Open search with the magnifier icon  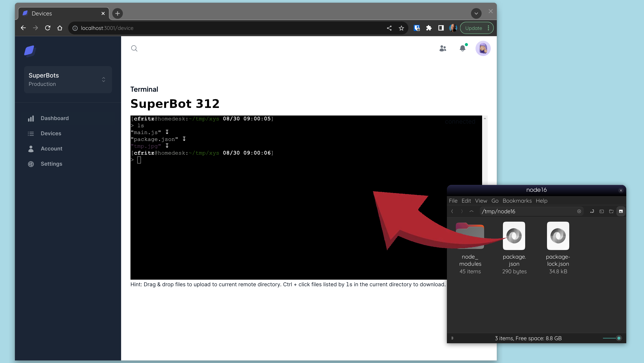click(x=134, y=48)
